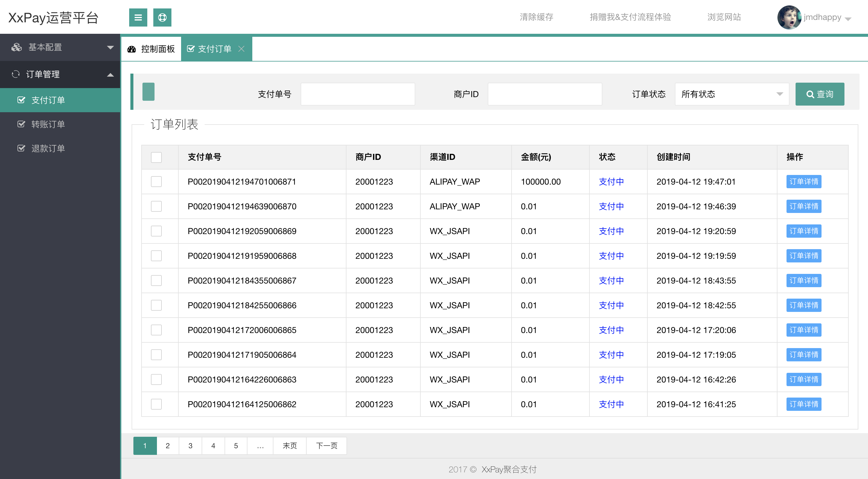Screen dimensions: 868x479
Task: Click the dashboard icon on 控制面板 tab
Action: tap(131, 49)
